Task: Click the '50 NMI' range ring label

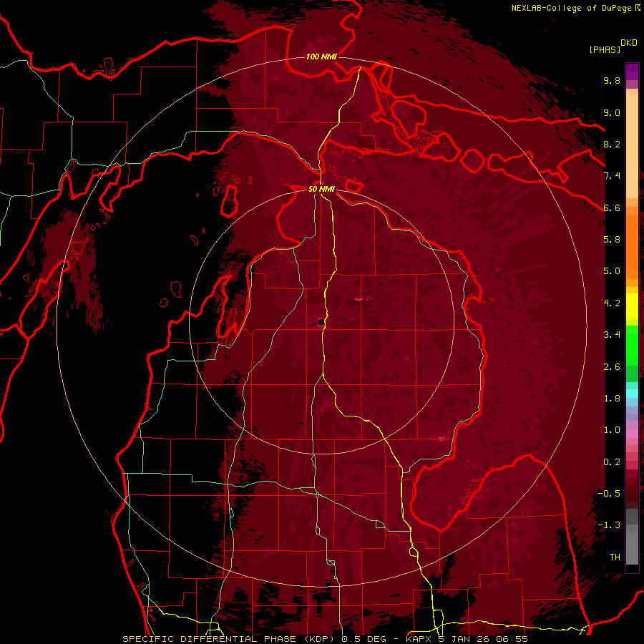Action: tap(321, 189)
